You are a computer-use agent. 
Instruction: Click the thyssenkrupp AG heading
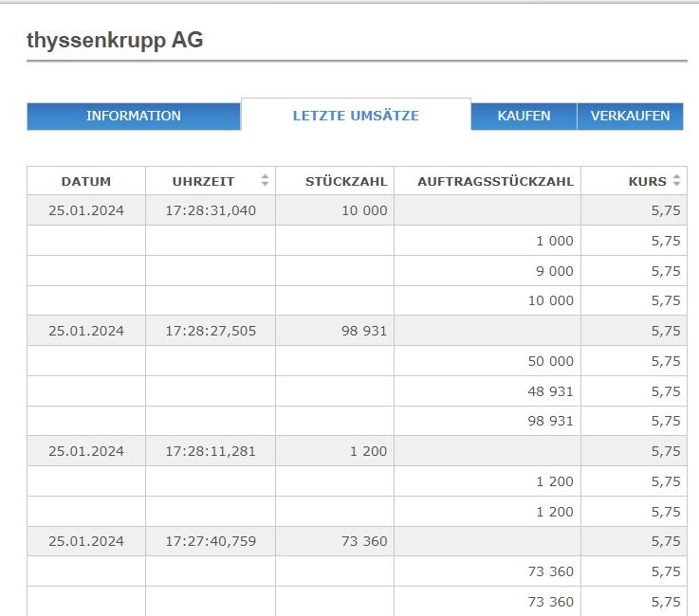coord(115,40)
